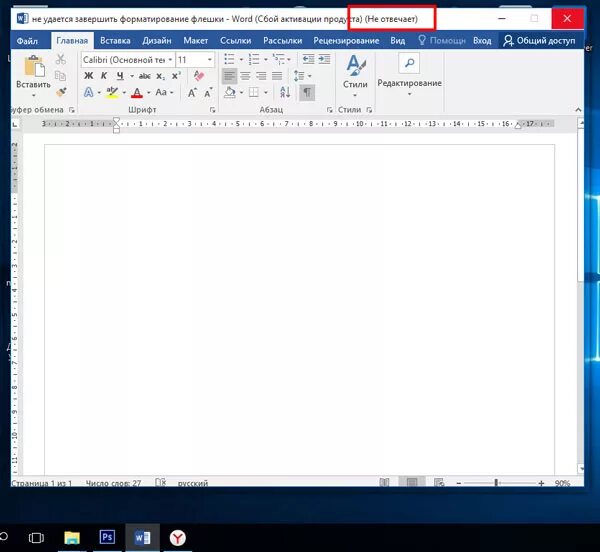Switch to Макет tab
The width and height of the screenshot is (600, 552).
tap(196, 41)
